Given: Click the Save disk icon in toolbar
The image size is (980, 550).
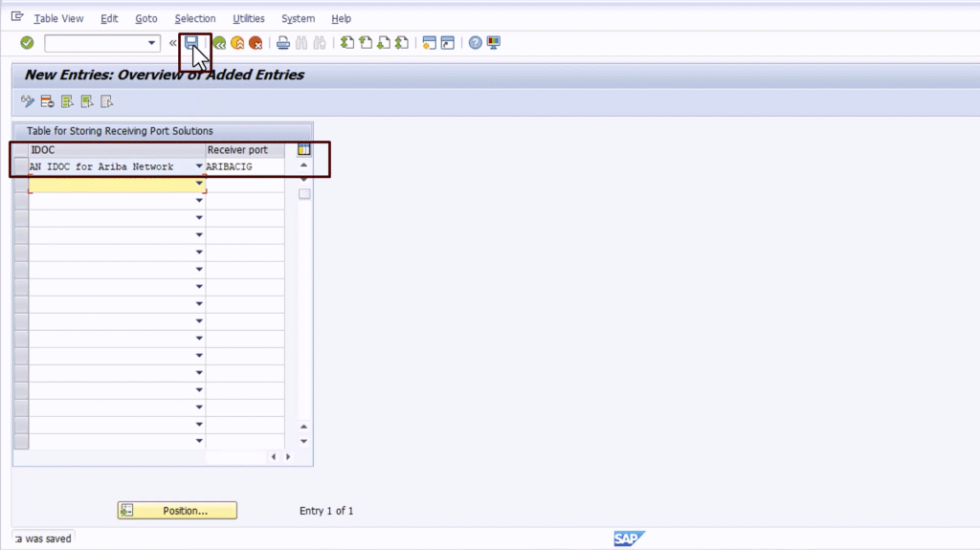Looking at the screenshot, I should (x=191, y=42).
